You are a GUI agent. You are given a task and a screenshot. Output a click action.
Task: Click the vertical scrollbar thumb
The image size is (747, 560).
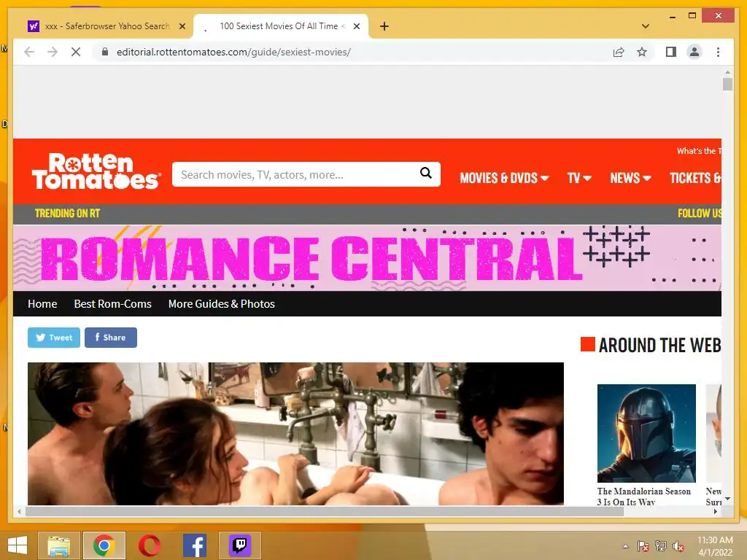click(x=727, y=85)
